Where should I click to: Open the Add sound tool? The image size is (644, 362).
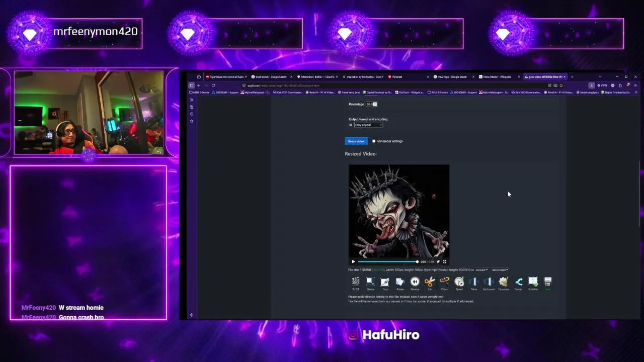[x=489, y=283]
